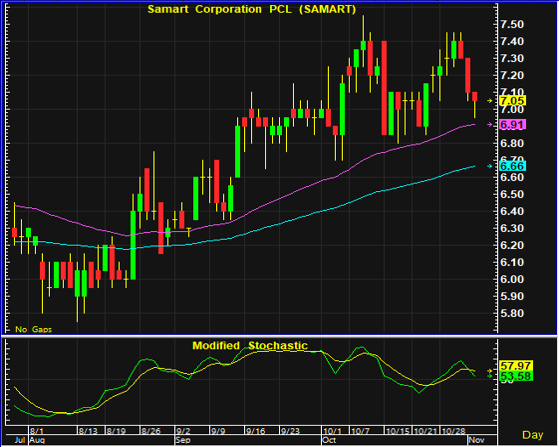This screenshot has height=447, width=559.
Task: Click the 6.40 price axis label
Action: tap(512, 211)
